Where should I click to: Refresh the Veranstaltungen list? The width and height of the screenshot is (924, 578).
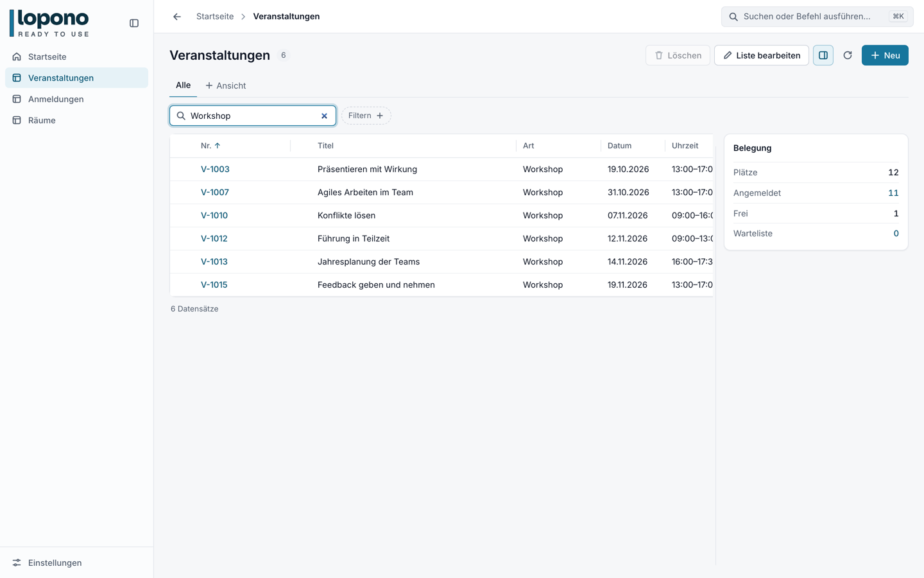[848, 55]
